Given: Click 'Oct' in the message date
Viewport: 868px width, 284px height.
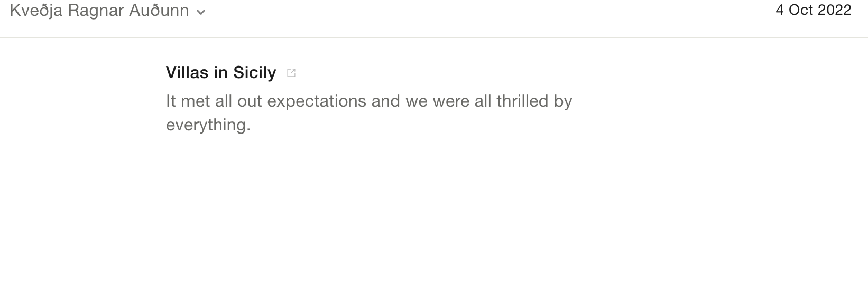Looking at the screenshot, I should click(801, 10).
